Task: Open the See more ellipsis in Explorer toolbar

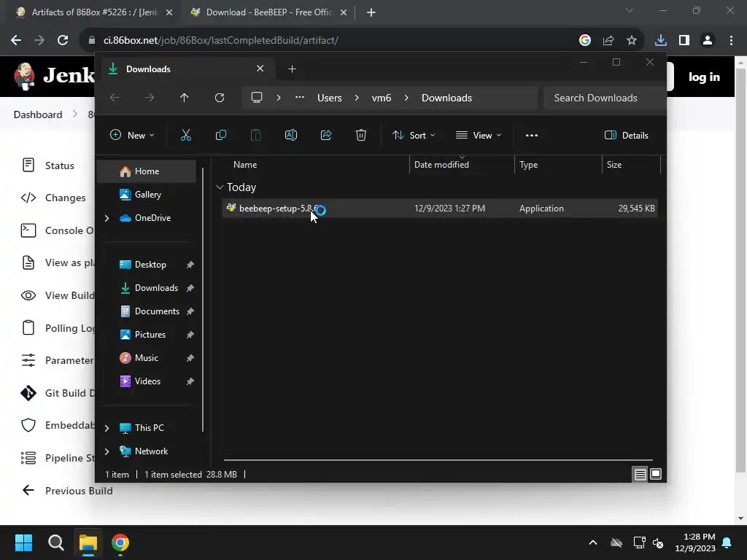Action: coord(532,135)
